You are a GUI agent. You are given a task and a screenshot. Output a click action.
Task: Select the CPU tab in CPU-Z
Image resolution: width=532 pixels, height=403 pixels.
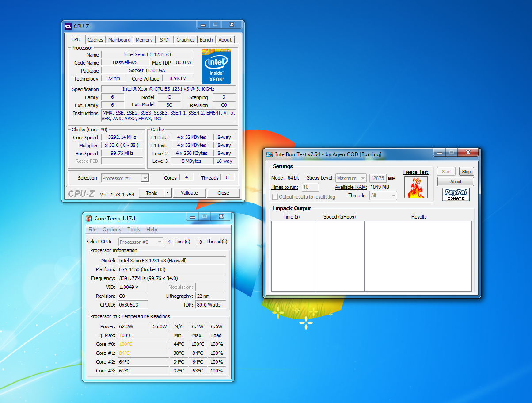point(76,39)
